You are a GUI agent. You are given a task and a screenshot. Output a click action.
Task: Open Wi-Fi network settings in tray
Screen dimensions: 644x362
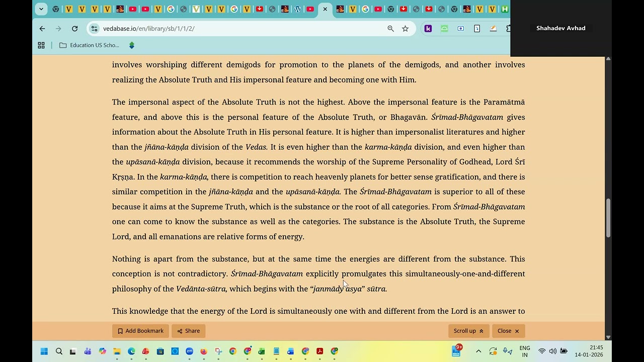tap(542, 351)
